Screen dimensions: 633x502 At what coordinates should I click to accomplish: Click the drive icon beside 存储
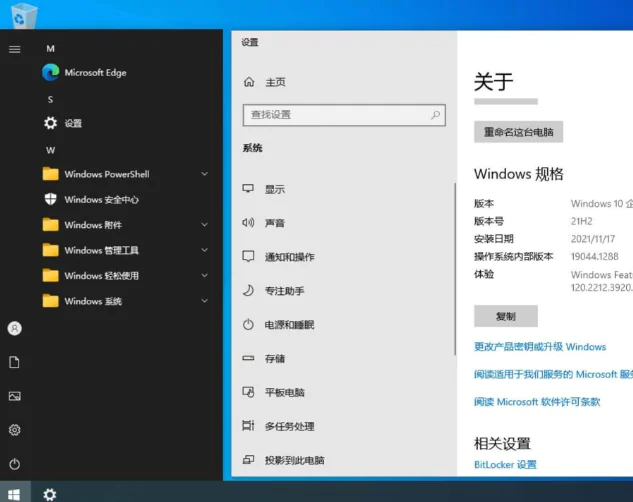click(248, 358)
